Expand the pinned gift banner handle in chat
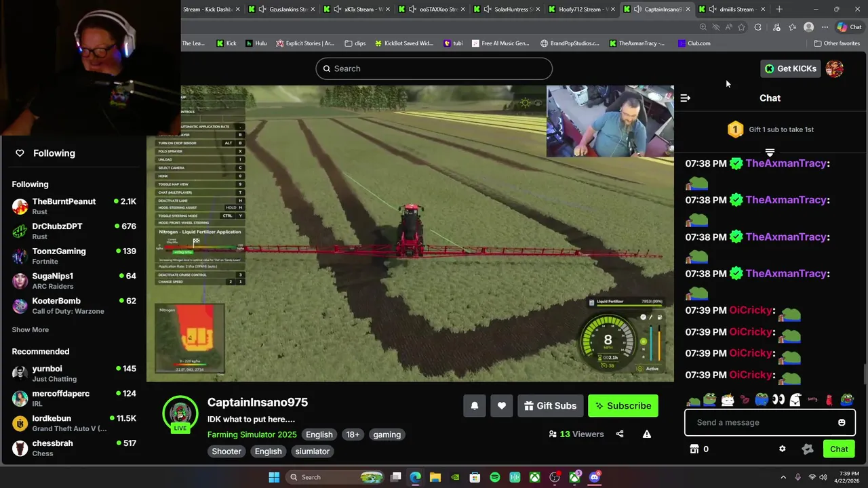The height and width of the screenshot is (488, 868). coord(770,152)
